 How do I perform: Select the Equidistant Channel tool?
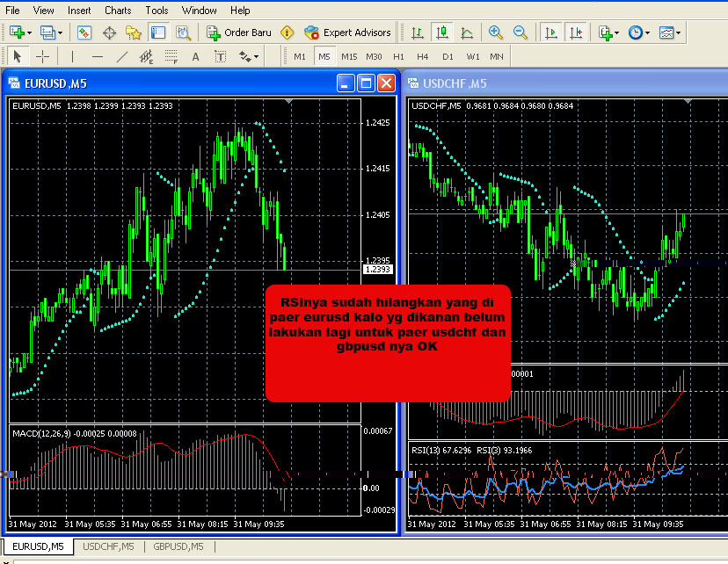pos(146,56)
